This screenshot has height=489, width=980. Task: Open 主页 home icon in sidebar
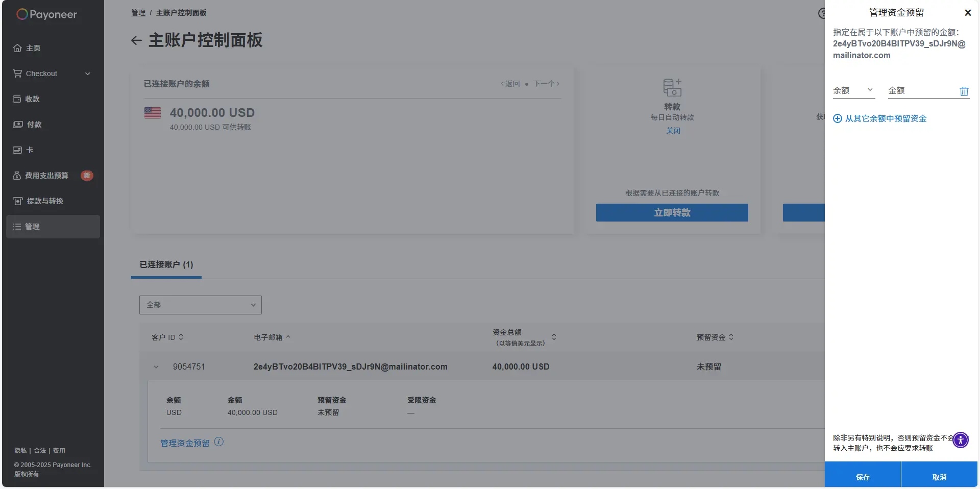17,48
